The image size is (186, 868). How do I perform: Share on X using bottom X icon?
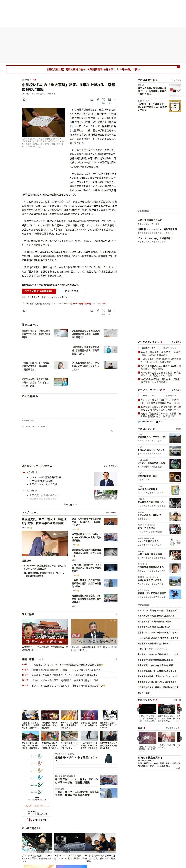pos(104,311)
